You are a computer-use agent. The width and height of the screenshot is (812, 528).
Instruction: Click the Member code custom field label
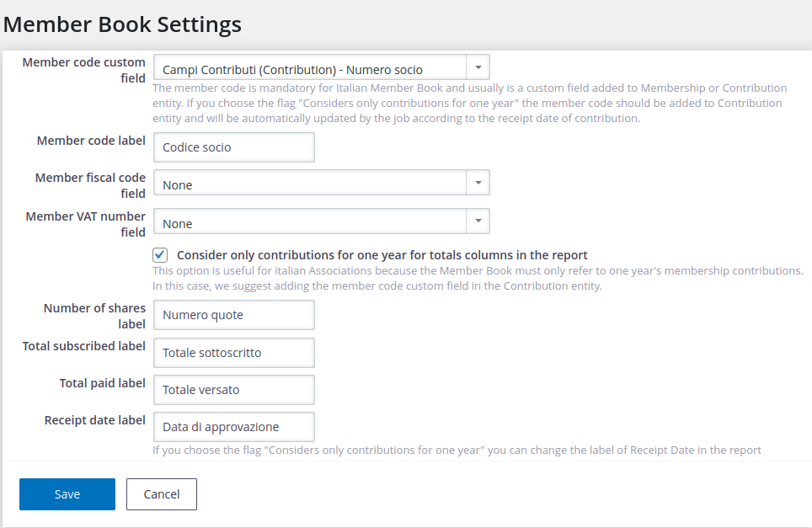[x=84, y=70]
